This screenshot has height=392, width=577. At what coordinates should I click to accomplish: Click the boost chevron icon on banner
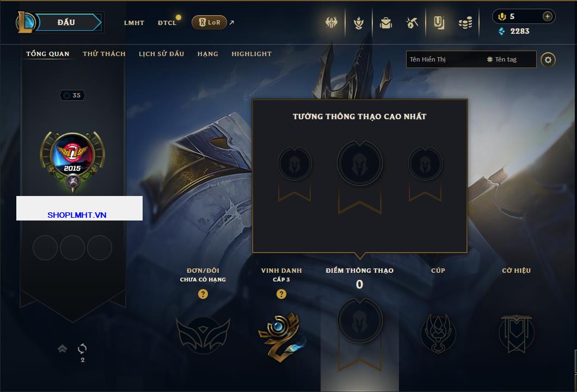62,348
